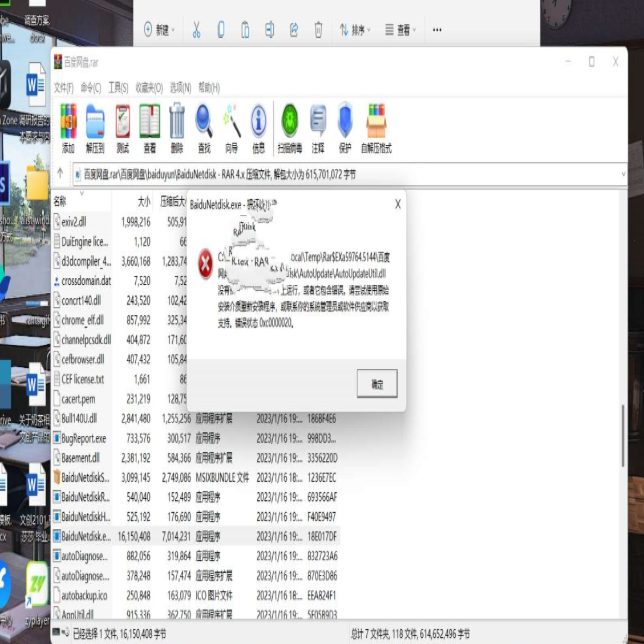Screen dimensions: 644x644
Task: Open Explorer more options ellipsis
Action: point(437,30)
